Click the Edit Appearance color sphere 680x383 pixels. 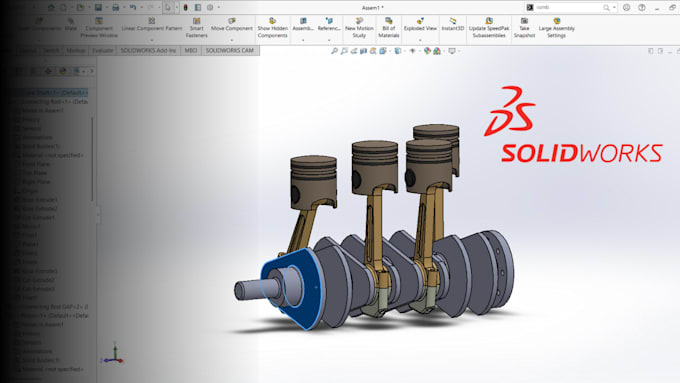point(427,51)
